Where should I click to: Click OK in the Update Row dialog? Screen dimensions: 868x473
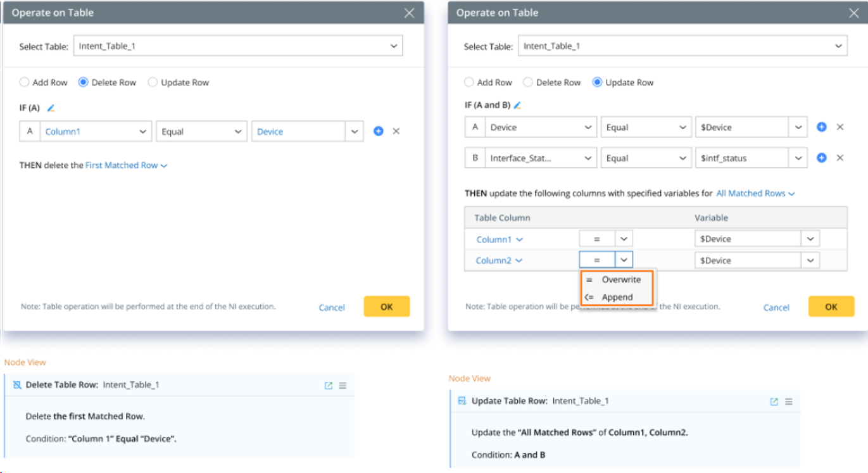click(831, 306)
